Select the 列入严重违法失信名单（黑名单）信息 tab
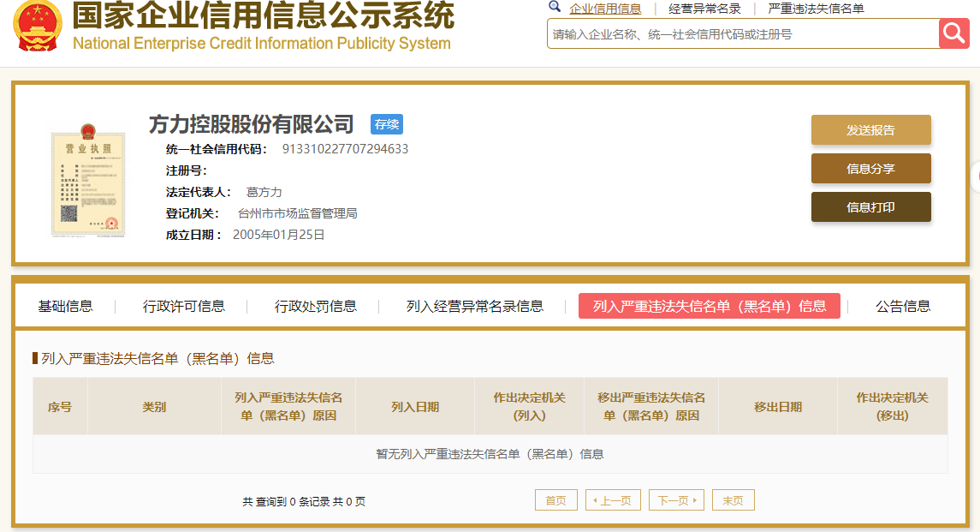 (710, 306)
